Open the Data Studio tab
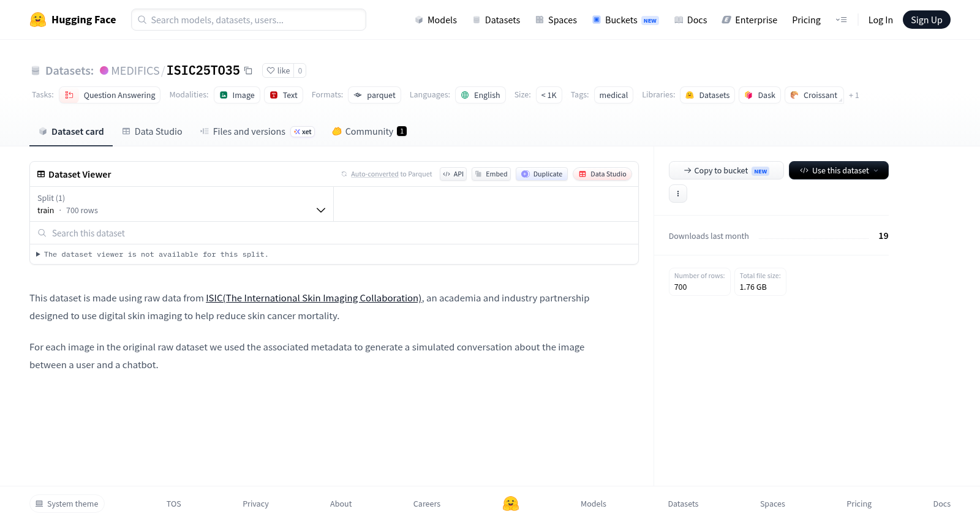Viewport: 980px width, 525px height. point(152,132)
